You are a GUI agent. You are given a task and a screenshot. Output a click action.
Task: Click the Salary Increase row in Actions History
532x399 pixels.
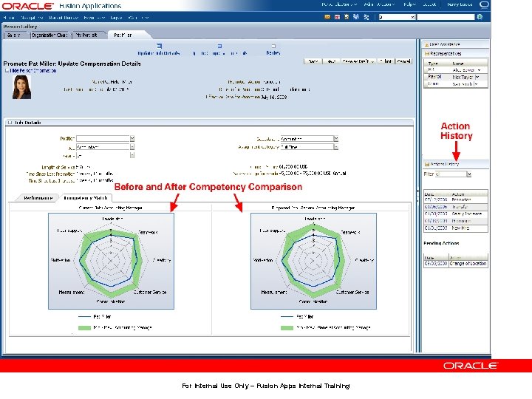456,214
